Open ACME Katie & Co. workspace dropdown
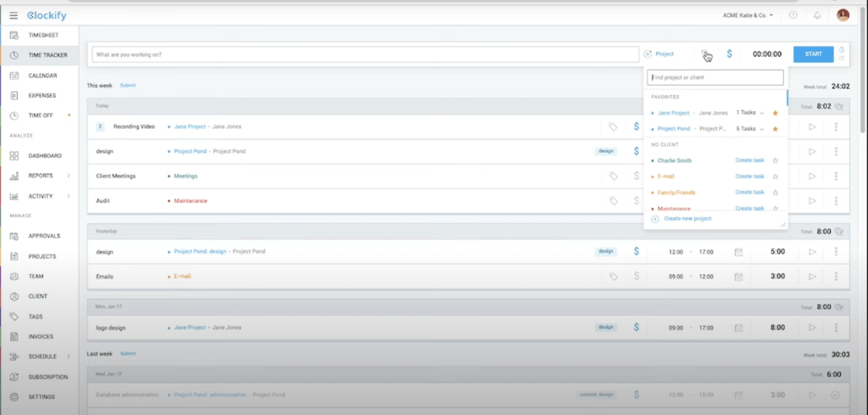The width and height of the screenshot is (868, 415). (x=748, y=15)
